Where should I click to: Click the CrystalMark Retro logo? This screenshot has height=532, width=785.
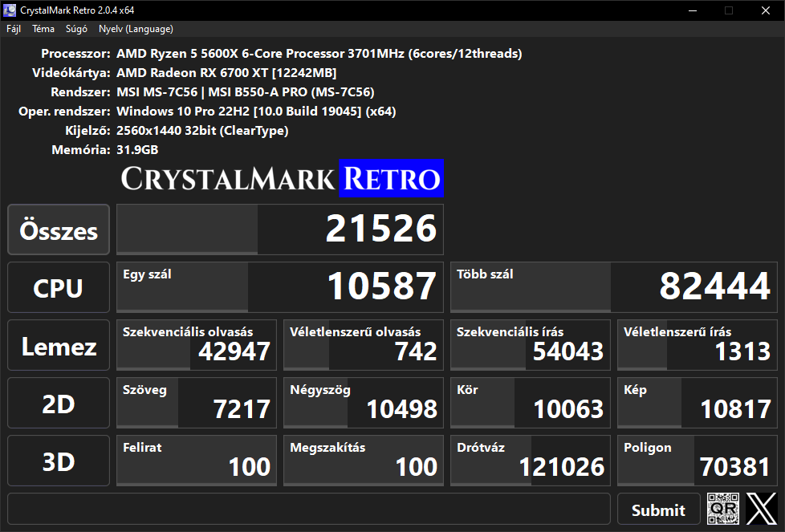coord(282,178)
